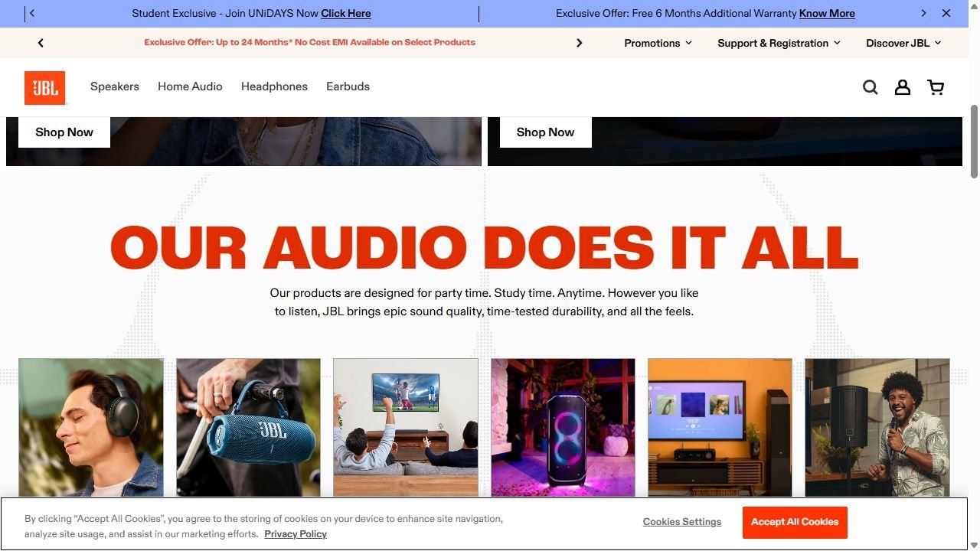This screenshot has height=551, width=980.
Task: Close the top blue announcement banner
Action: (x=946, y=13)
